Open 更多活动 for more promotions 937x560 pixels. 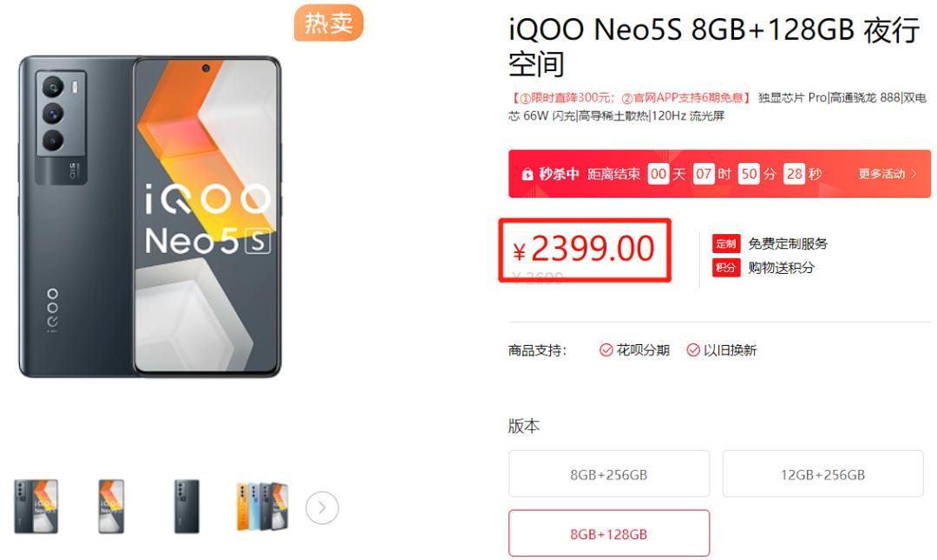pos(887,174)
